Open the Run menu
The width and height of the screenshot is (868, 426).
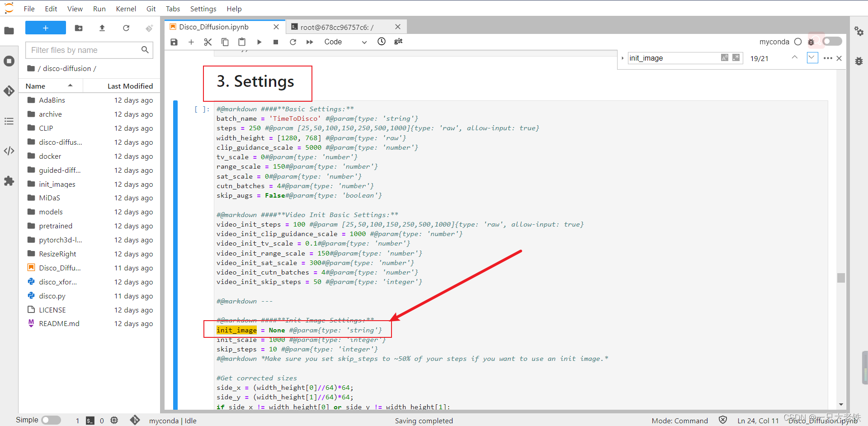click(x=99, y=9)
